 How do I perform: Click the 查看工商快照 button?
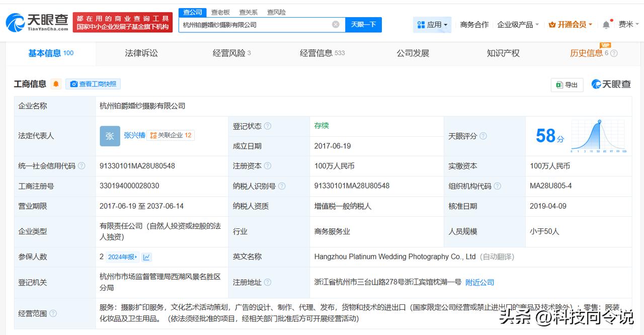point(94,84)
